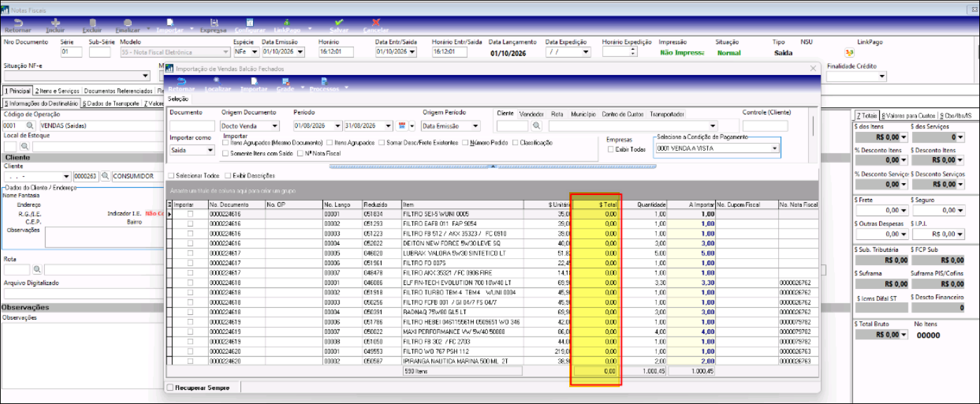This screenshot has height=404, width=980.
Task: Open the Documentos Referenciados tab
Action: (118, 91)
